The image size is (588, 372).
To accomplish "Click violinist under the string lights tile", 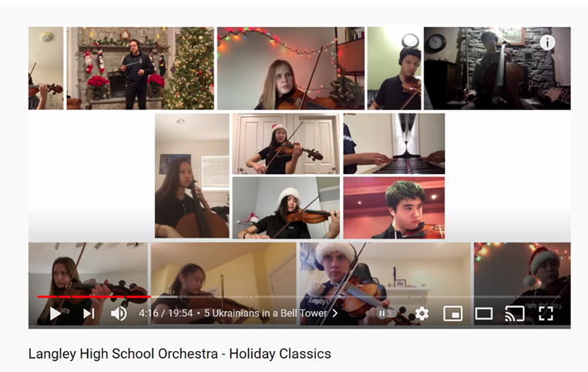I will [291, 69].
